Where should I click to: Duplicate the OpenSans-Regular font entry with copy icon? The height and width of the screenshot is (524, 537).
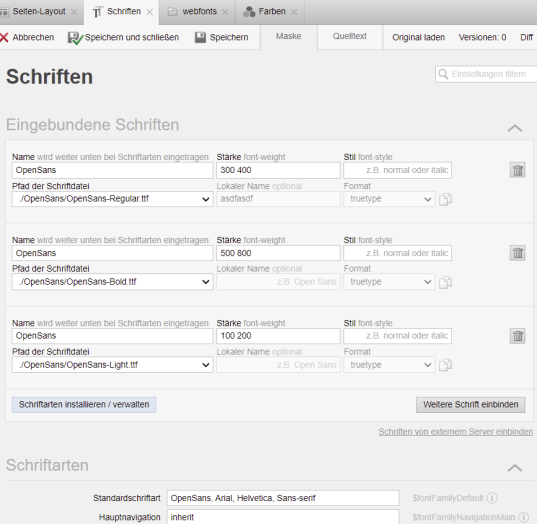[x=445, y=199]
